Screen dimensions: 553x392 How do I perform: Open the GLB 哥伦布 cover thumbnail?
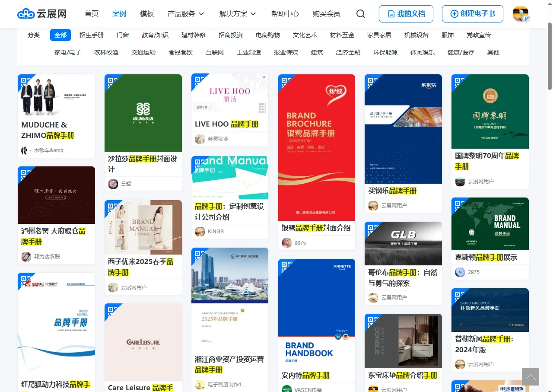403,243
